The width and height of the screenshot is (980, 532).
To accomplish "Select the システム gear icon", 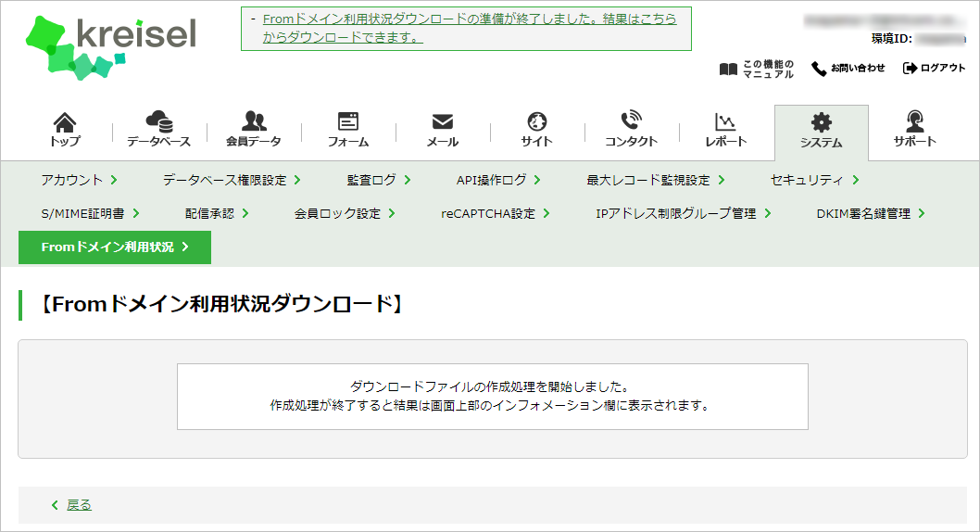I will click(x=822, y=122).
